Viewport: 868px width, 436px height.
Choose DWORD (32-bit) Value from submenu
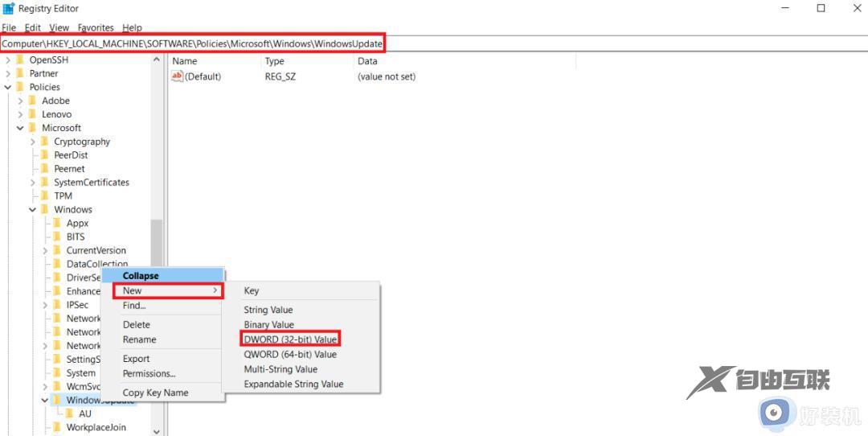pyautogui.click(x=290, y=339)
